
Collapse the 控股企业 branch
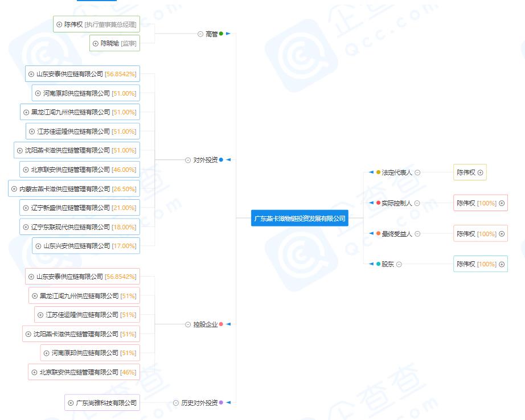[188, 324]
